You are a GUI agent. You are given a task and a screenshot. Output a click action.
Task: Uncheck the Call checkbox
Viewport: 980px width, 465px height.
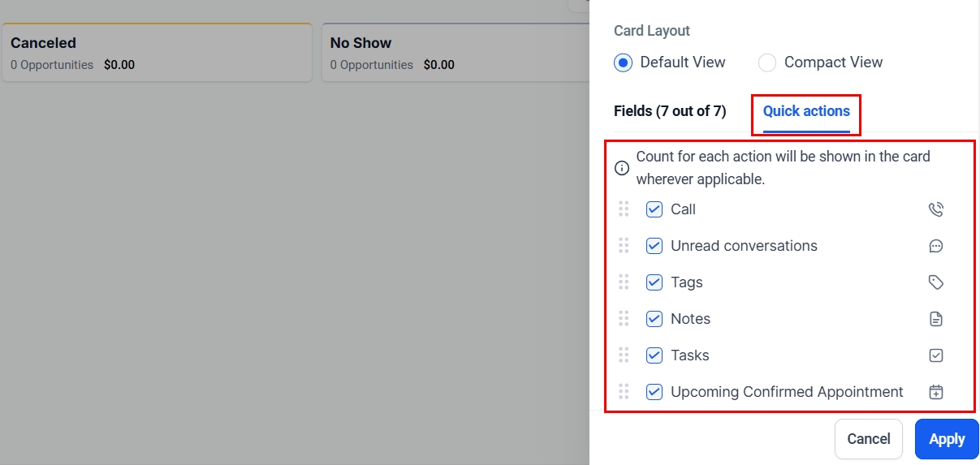(654, 209)
